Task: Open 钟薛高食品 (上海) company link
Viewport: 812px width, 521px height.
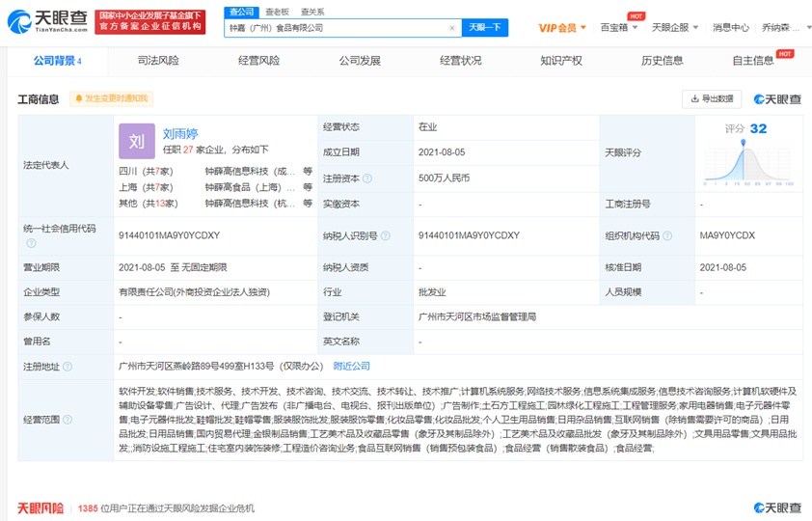Action: pyautogui.click(x=250, y=187)
